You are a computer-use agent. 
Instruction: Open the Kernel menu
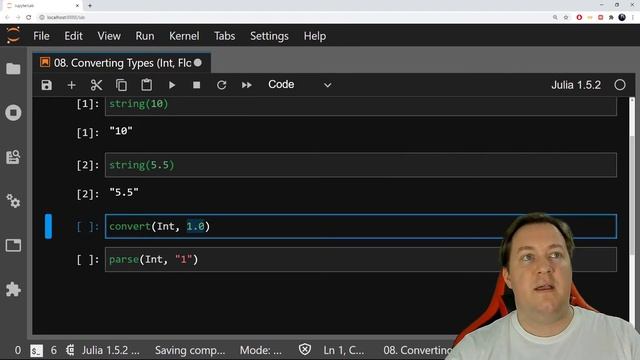[184, 36]
